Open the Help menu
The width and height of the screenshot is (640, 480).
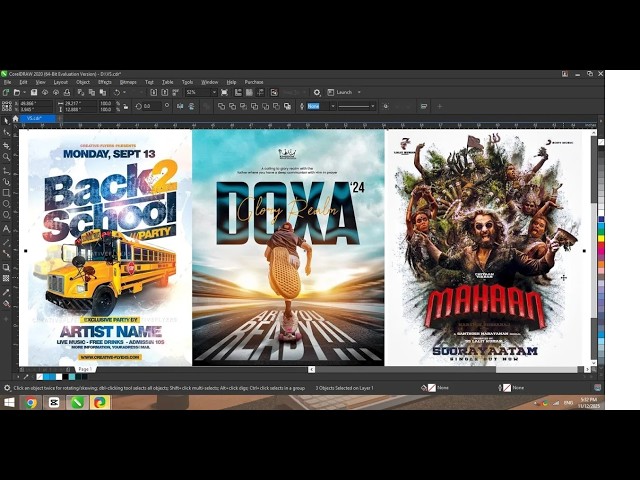[231, 82]
